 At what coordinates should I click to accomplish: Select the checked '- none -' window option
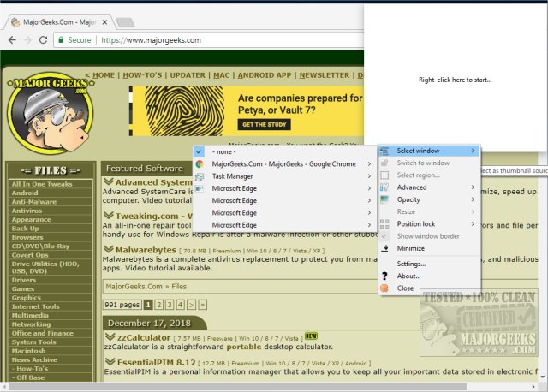[285, 152]
